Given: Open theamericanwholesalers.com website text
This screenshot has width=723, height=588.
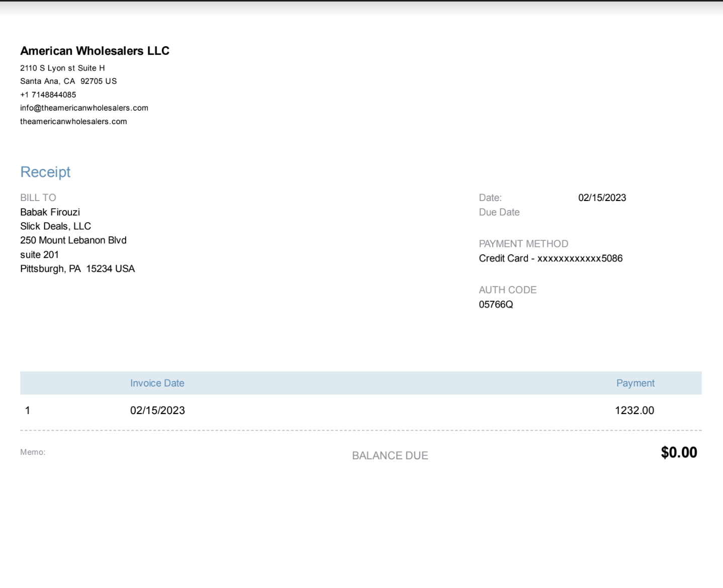Looking at the screenshot, I should 73,121.
